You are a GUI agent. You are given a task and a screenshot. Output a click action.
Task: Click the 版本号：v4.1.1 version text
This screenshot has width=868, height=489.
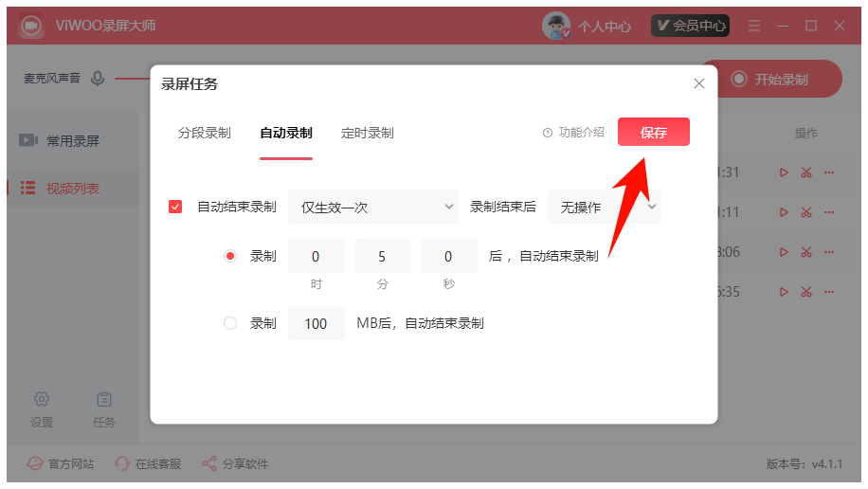[804, 463]
